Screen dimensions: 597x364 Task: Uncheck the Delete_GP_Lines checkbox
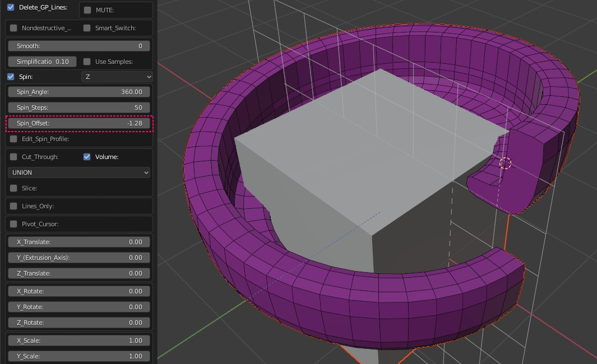(x=11, y=8)
